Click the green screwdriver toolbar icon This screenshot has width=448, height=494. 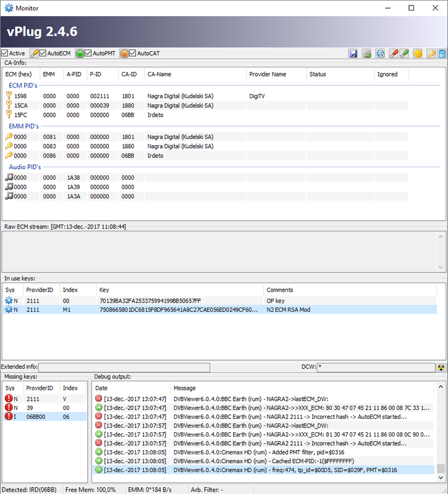(405, 54)
